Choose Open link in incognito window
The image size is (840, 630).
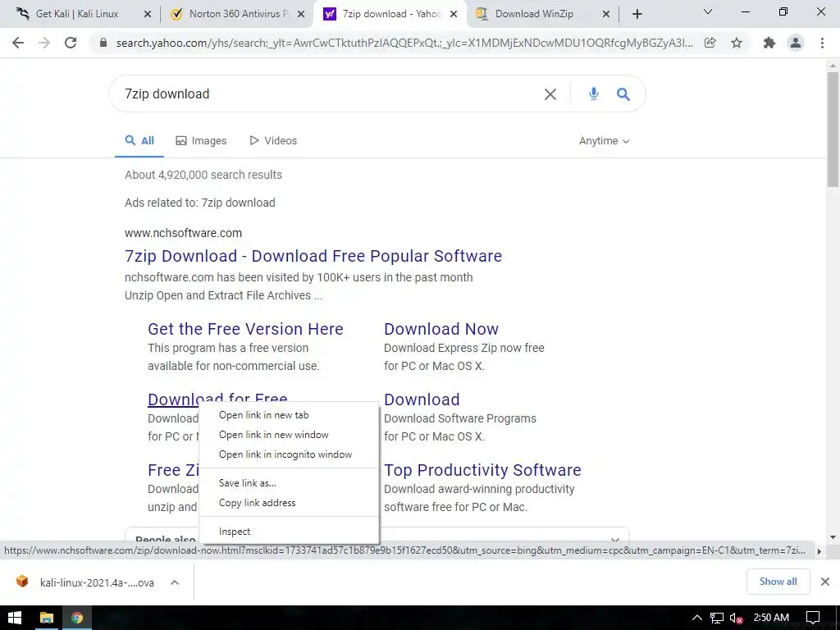coord(289,454)
